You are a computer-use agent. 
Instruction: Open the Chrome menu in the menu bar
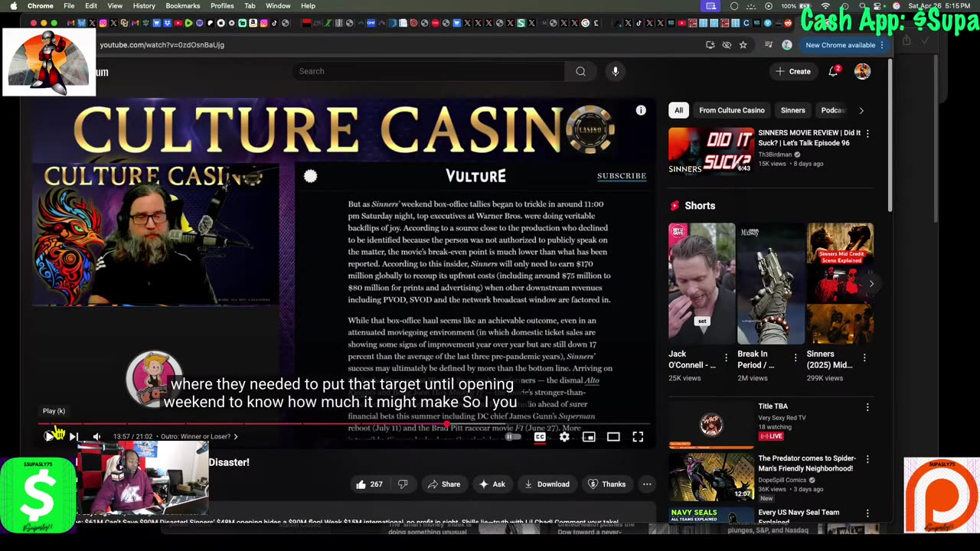41,6
